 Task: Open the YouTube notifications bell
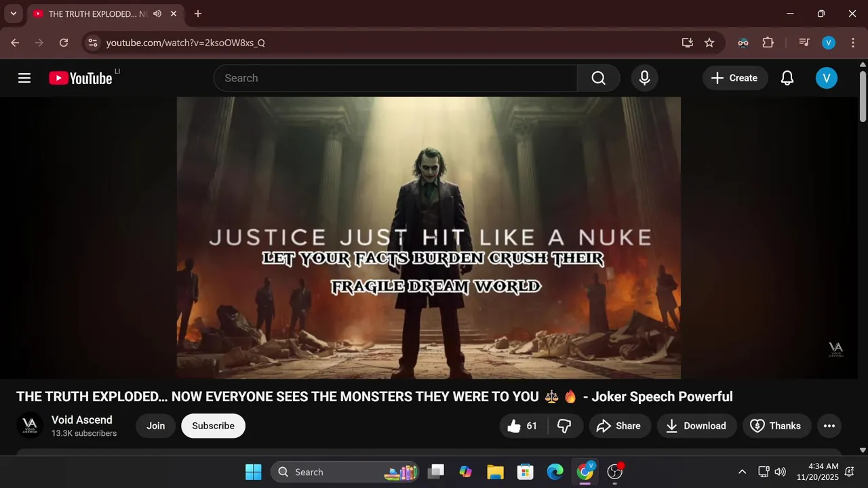point(787,78)
